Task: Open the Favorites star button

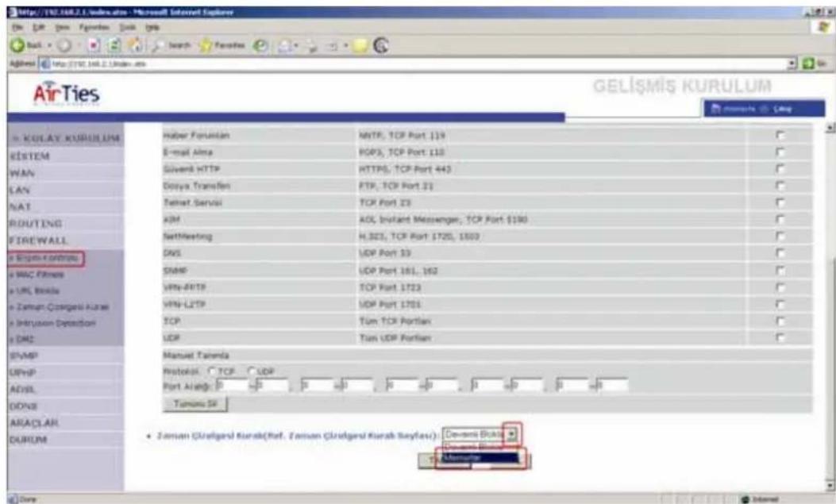Action: [222, 46]
